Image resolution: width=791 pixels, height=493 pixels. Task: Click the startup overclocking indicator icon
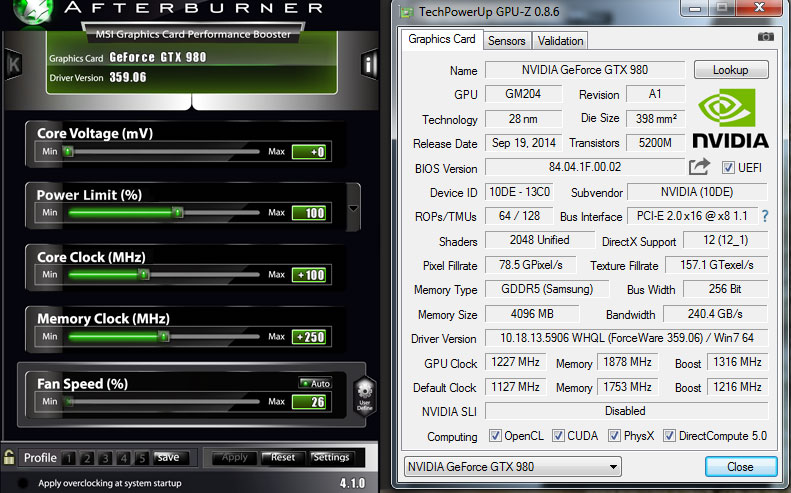tap(23, 483)
